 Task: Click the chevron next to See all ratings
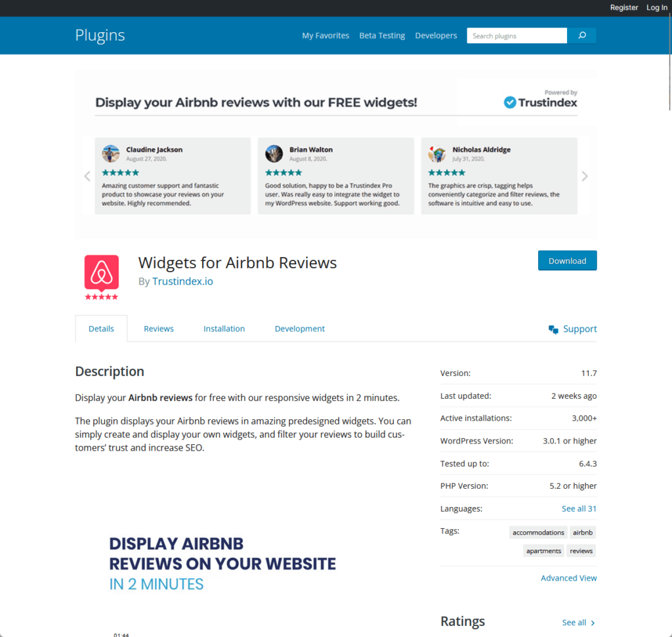pos(593,623)
